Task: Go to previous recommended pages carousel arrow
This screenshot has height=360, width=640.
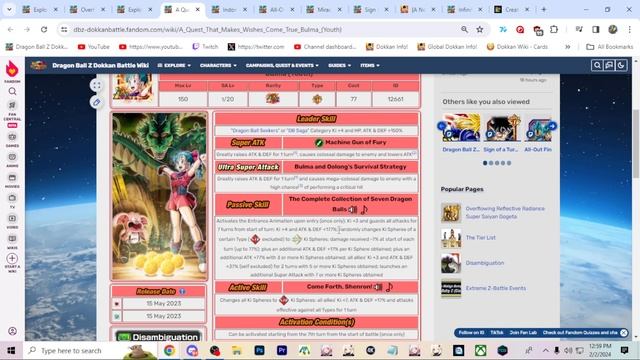Action: click(x=441, y=126)
